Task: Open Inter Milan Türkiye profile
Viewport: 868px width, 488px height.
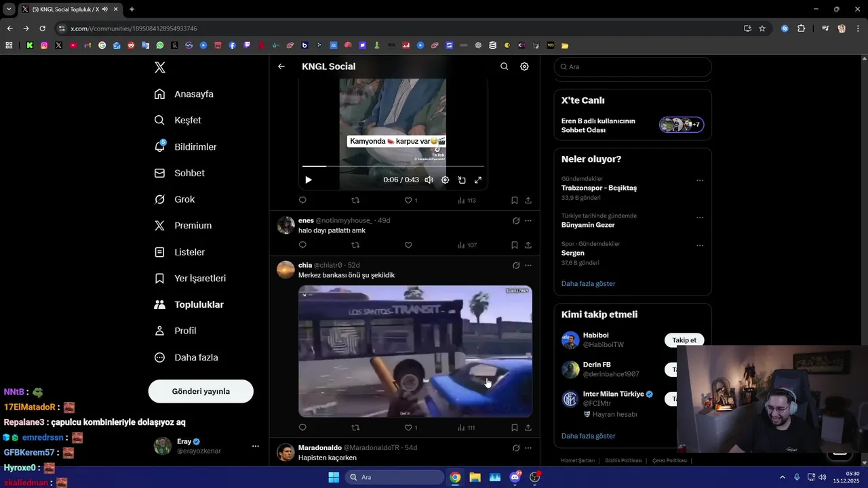Action: (613, 394)
